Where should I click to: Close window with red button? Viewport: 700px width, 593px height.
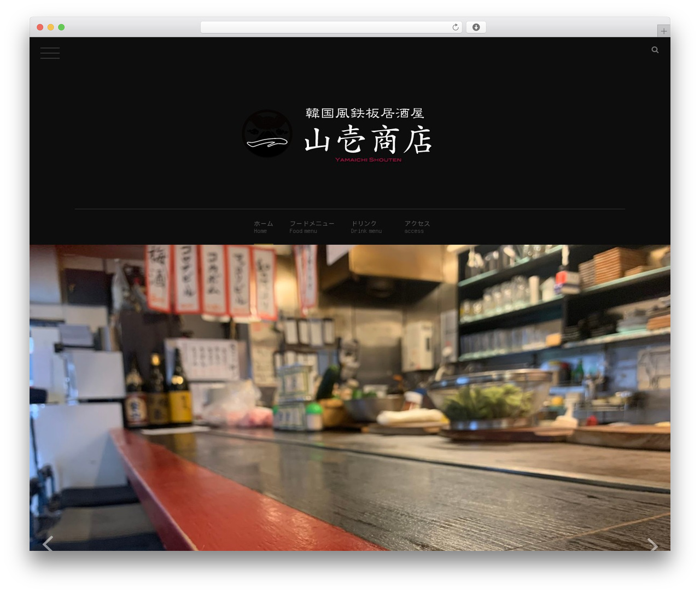point(40,27)
